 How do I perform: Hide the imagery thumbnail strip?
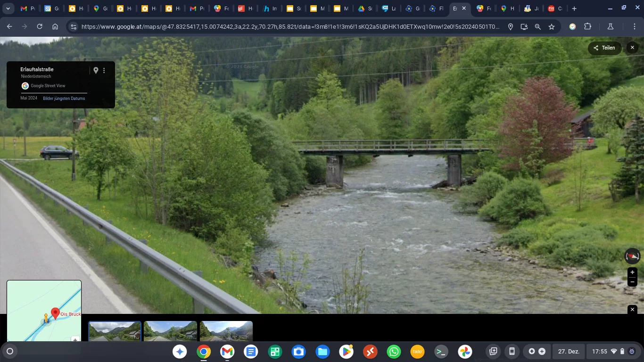[632, 310]
